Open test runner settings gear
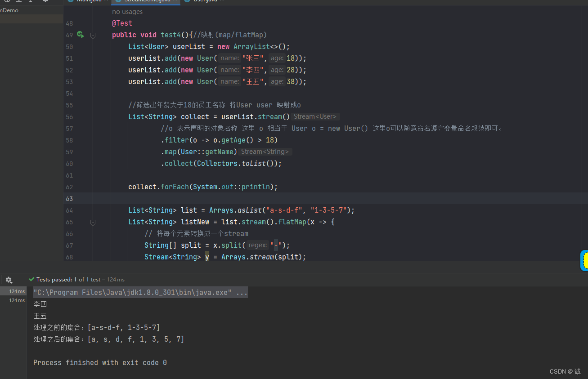The width and height of the screenshot is (588, 379). [x=9, y=280]
